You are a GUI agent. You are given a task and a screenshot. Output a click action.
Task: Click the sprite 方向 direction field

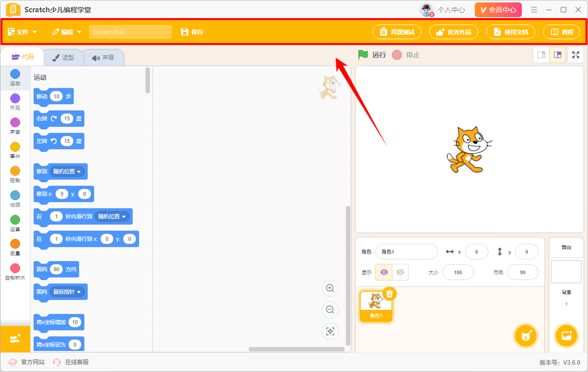(522, 272)
